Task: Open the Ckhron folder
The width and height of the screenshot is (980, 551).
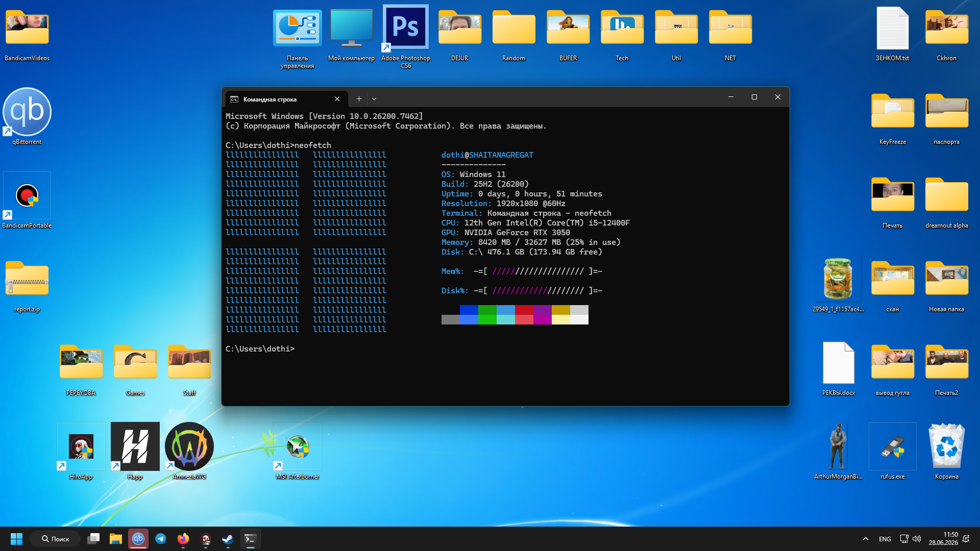Action: pos(947,35)
